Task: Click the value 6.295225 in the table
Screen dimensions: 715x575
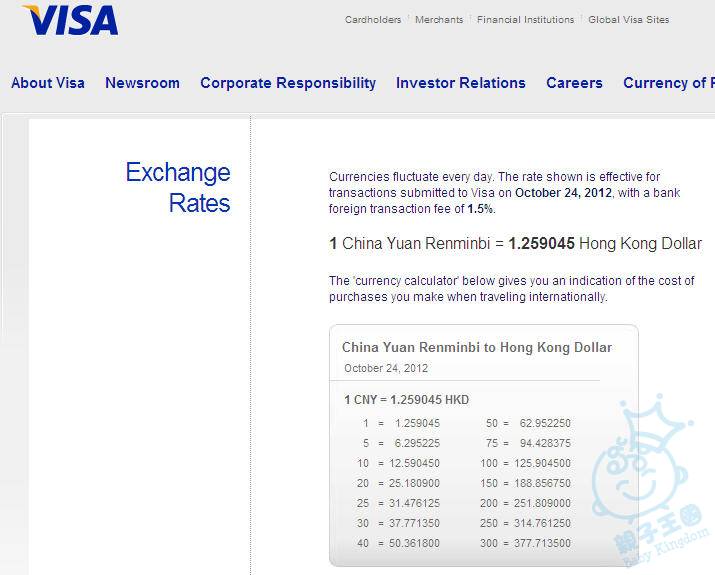Action: coord(417,443)
